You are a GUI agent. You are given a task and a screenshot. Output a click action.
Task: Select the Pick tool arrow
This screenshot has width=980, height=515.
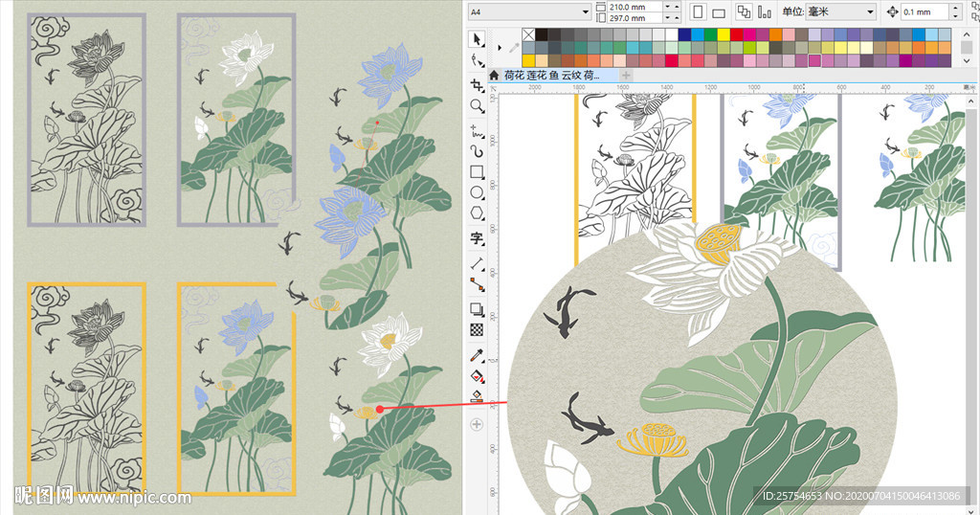477,39
